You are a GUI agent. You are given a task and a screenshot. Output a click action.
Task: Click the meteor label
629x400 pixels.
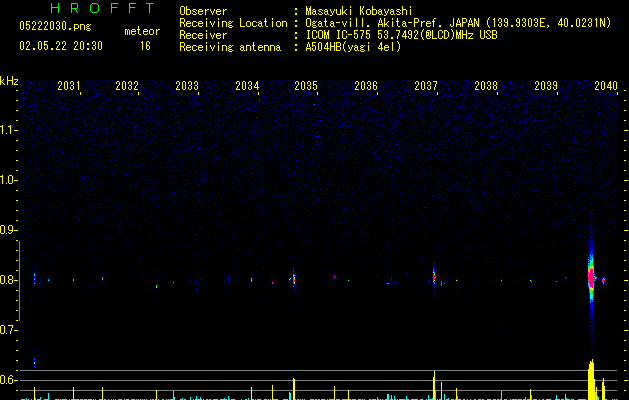coord(142,31)
